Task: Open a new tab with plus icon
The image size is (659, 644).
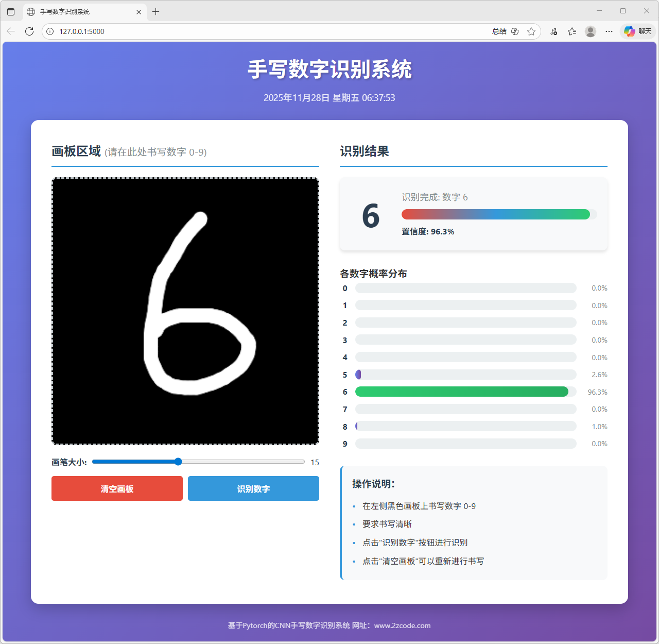Action: 155,11
